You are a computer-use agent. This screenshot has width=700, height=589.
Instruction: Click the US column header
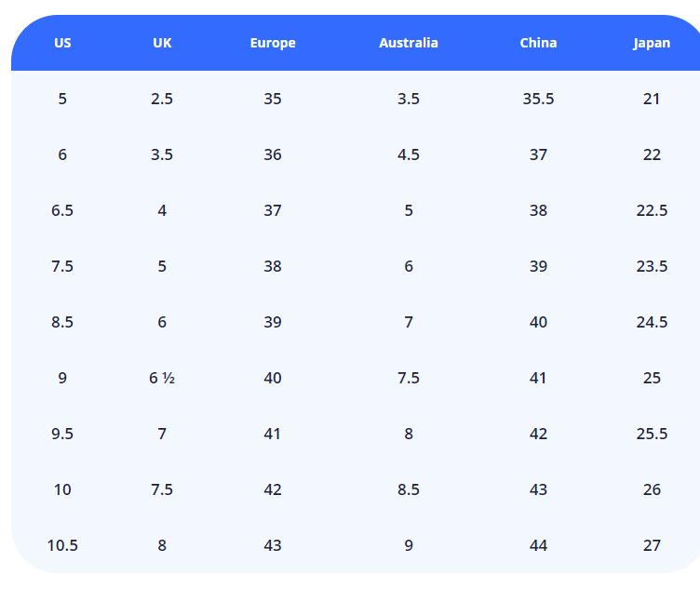(62, 43)
